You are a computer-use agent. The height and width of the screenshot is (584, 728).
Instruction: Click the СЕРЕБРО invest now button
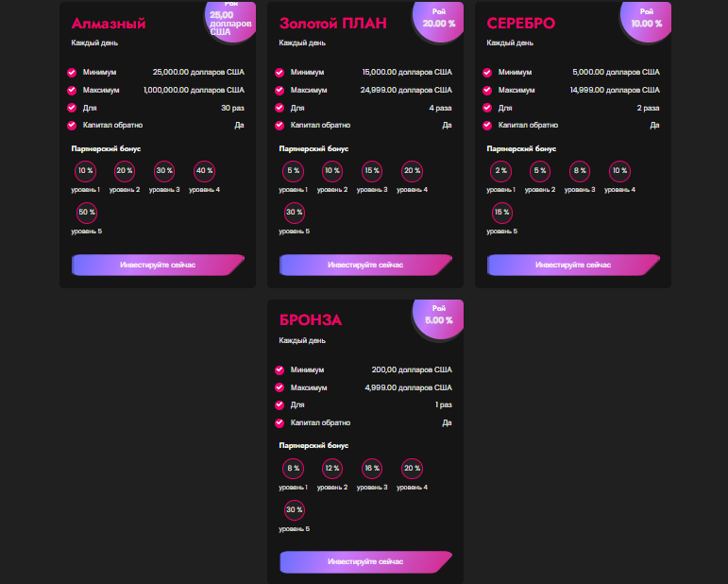573,265
